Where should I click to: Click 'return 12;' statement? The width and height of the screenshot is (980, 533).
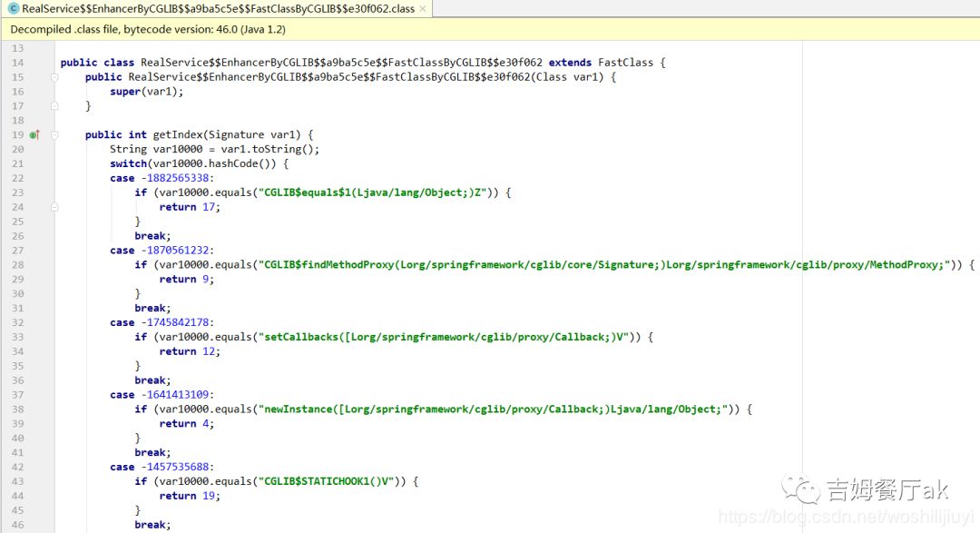click(190, 351)
